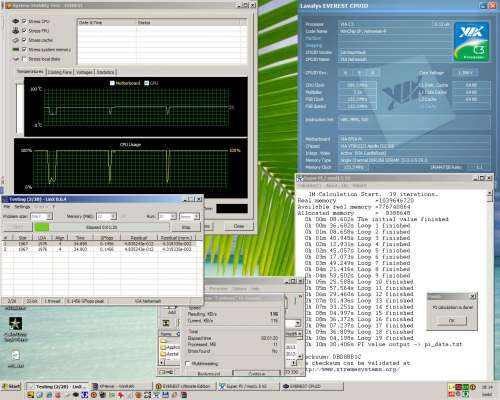This screenshot has width=500, height=400.
Task: Open the document file icon on desktop
Action: (x=16, y=355)
